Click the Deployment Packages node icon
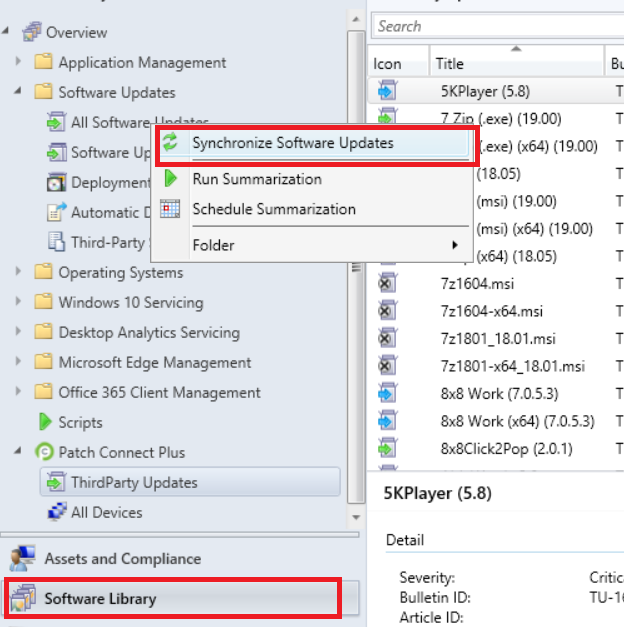The height and width of the screenshot is (627, 624). pos(56,182)
